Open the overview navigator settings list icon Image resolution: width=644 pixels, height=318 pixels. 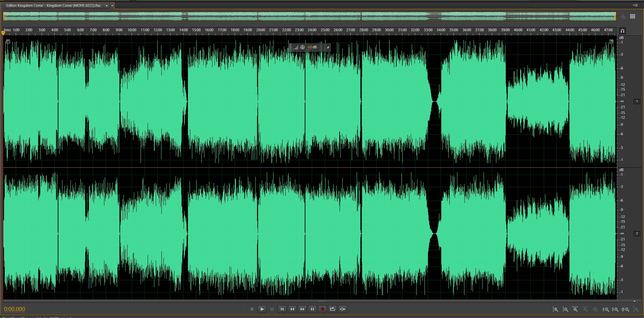point(633,16)
